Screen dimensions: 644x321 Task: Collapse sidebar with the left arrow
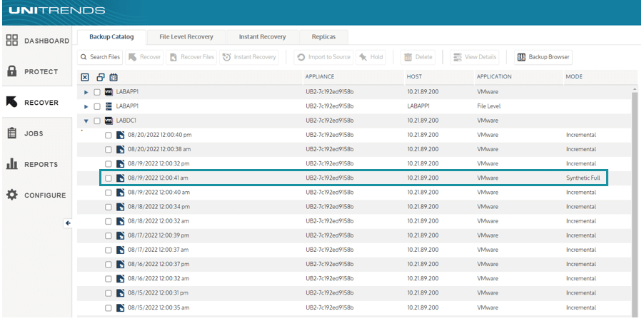pos(68,223)
